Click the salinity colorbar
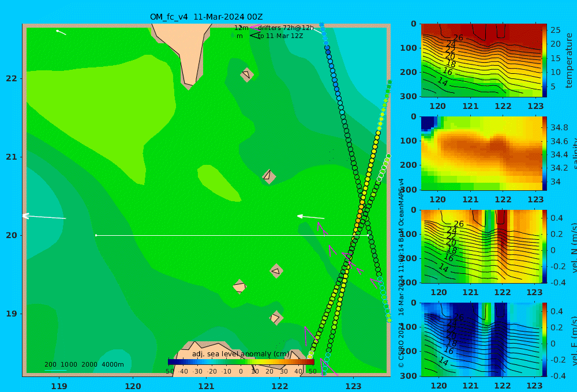 545,153
